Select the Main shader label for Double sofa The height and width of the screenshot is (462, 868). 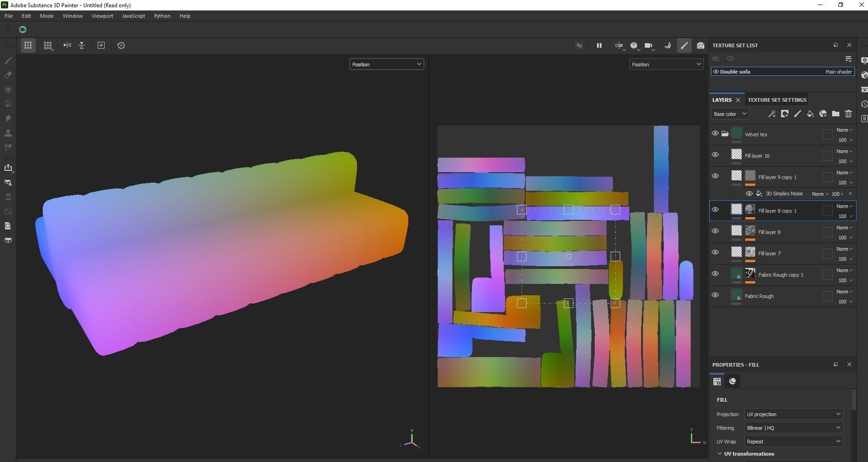tap(839, 72)
